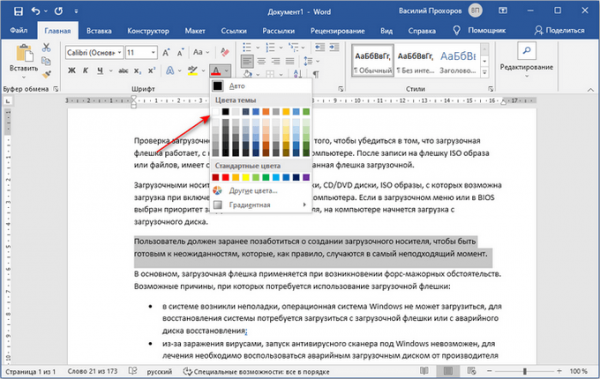Click the Undo arrow icon
The width and height of the screenshot is (600, 379).
(x=36, y=11)
